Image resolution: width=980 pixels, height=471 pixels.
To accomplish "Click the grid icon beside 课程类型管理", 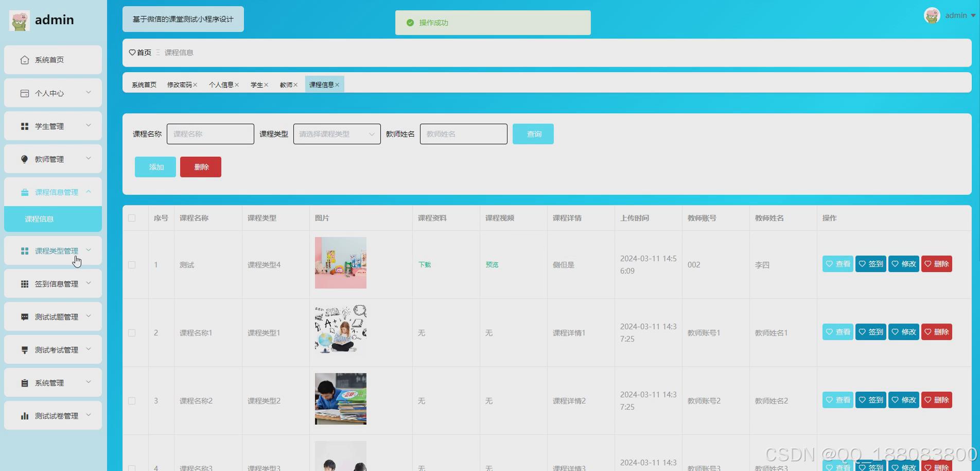I will click(x=24, y=251).
